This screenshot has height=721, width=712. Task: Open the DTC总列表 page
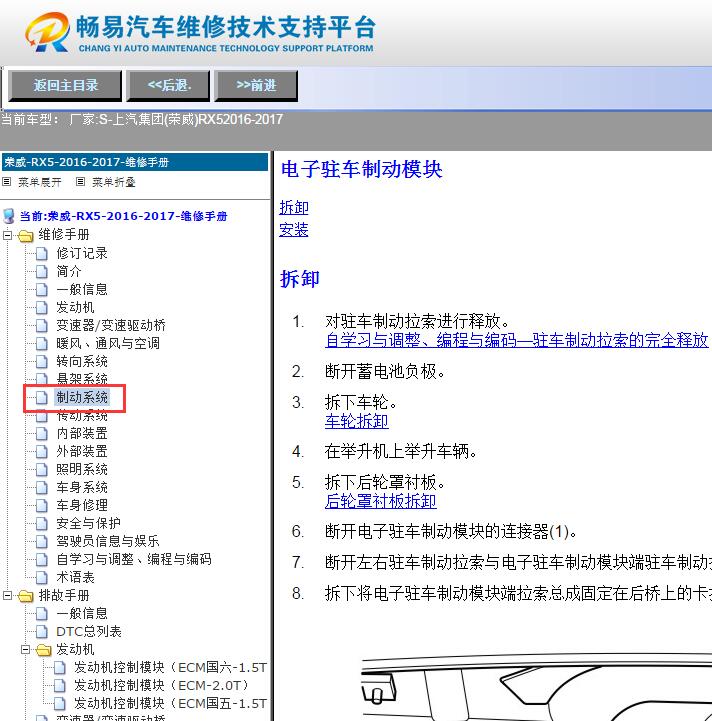click(89, 631)
